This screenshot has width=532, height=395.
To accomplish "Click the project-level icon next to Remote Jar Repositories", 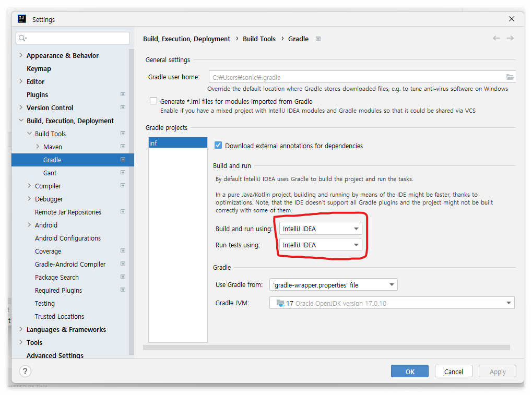I will tap(123, 211).
